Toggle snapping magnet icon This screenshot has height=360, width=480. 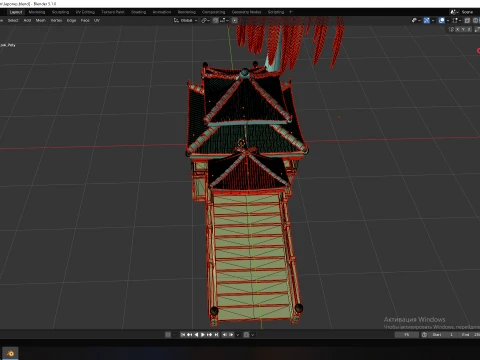pos(215,20)
